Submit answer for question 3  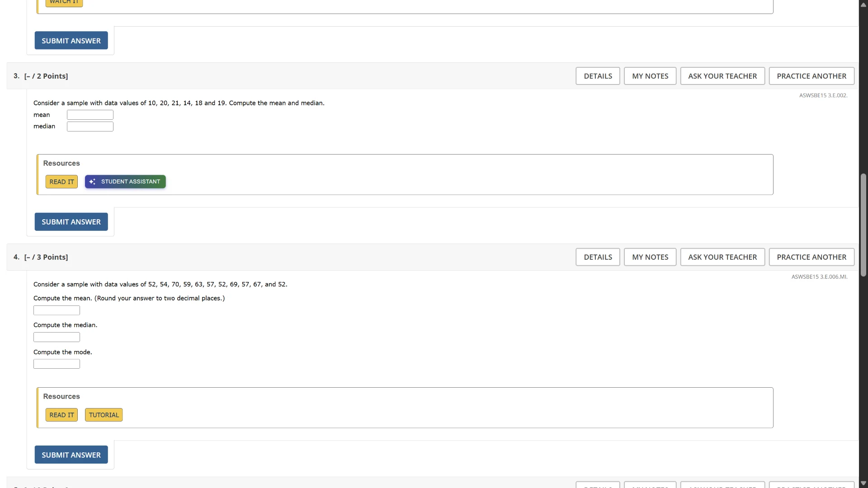pos(71,222)
